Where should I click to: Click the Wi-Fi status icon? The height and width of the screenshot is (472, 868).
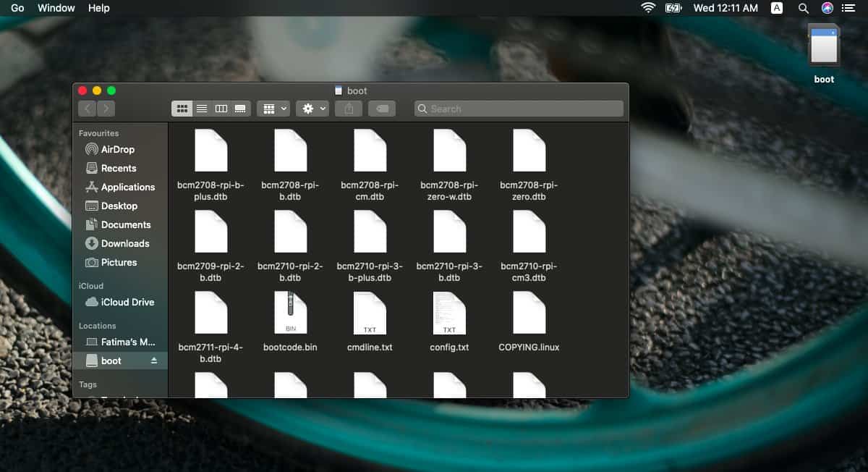[647, 8]
